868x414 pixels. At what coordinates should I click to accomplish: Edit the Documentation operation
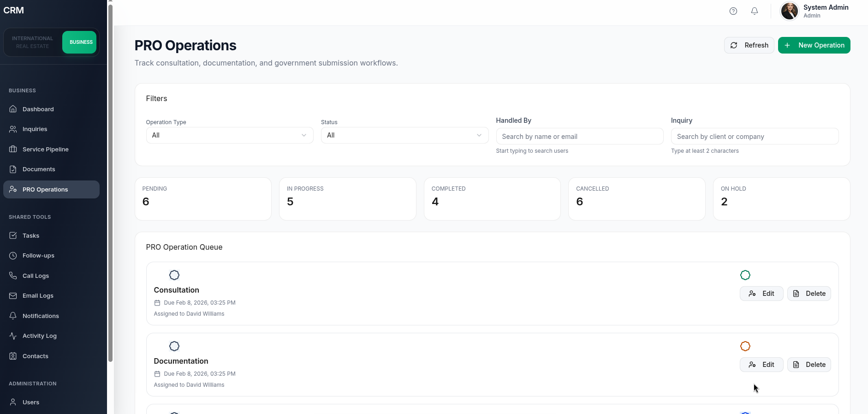[761, 365]
